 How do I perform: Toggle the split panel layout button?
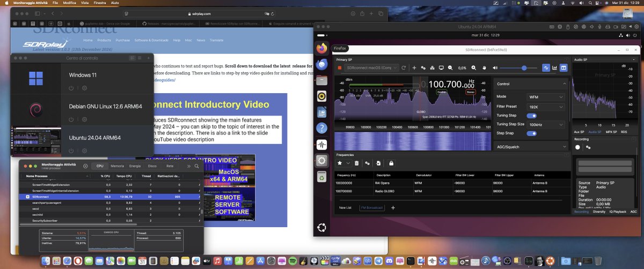pyautogui.click(x=563, y=68)
